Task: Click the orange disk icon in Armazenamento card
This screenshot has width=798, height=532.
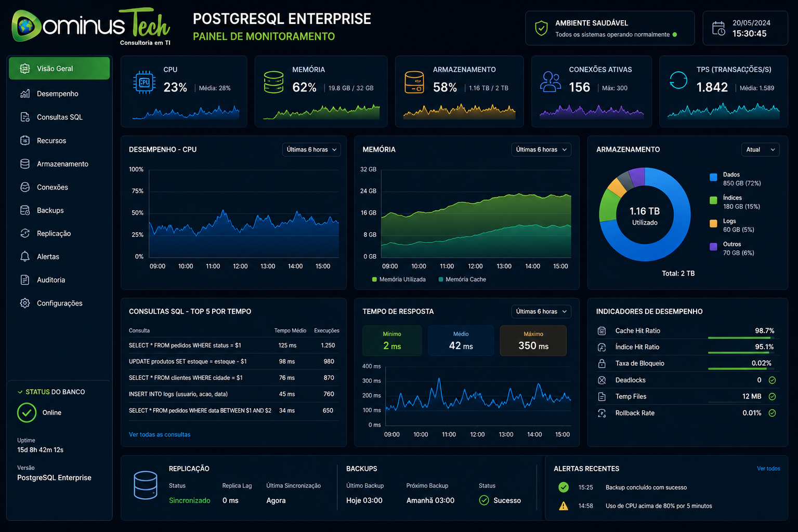Action: (414, 82)
